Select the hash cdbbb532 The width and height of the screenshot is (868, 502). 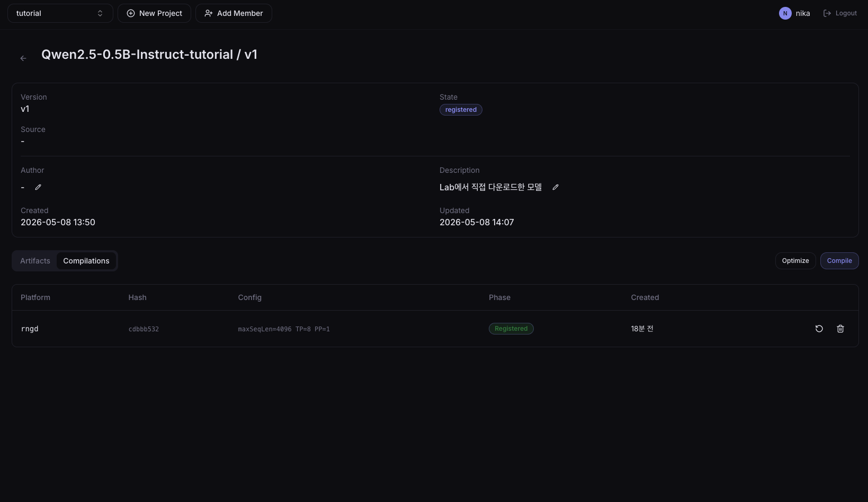pos(144,329)
